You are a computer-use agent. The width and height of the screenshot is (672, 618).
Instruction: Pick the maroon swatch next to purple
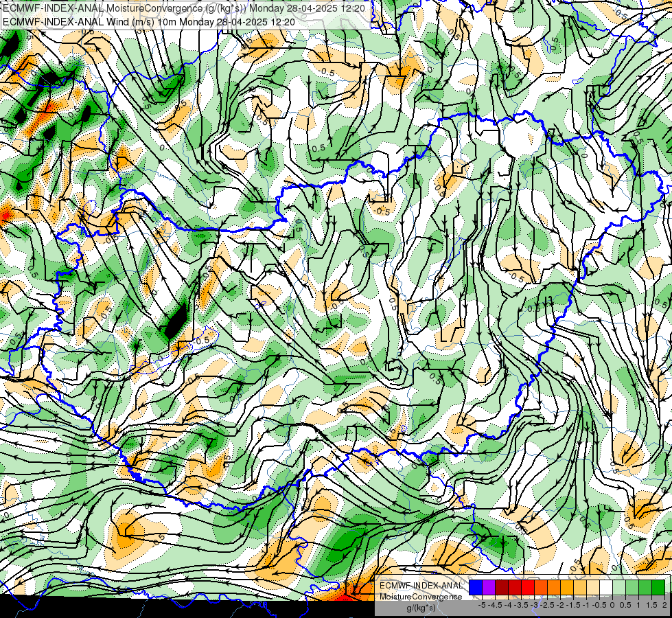point(502,588)
